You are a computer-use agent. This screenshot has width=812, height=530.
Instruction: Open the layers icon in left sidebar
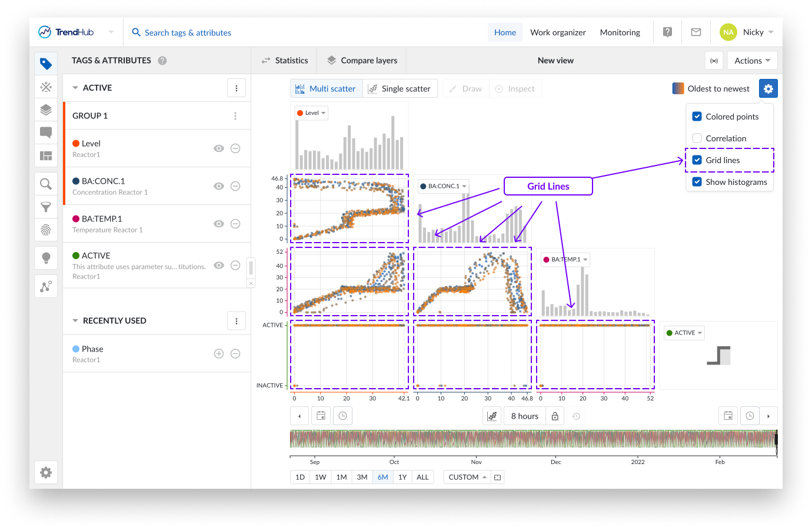pos(46,110)
